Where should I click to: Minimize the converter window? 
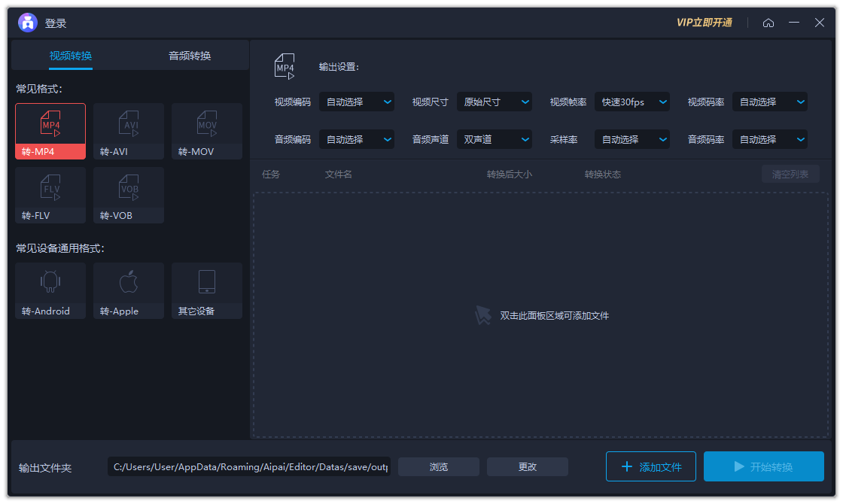coord(794,23)
